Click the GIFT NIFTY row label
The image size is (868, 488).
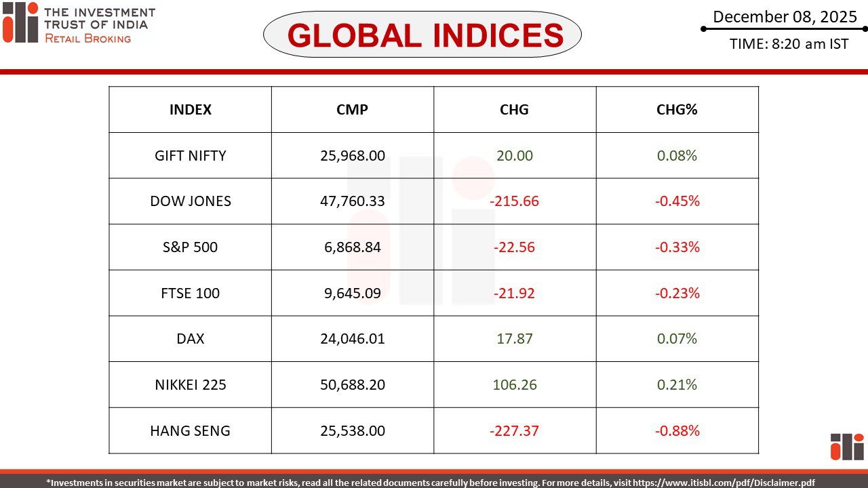[190, 156]
